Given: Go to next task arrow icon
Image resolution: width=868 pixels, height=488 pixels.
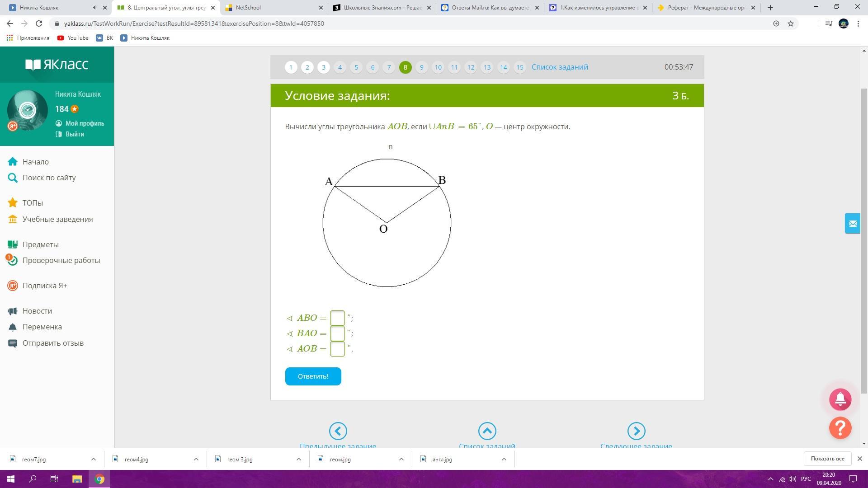Looking at the screenshot, I should (x=636, y=431).
